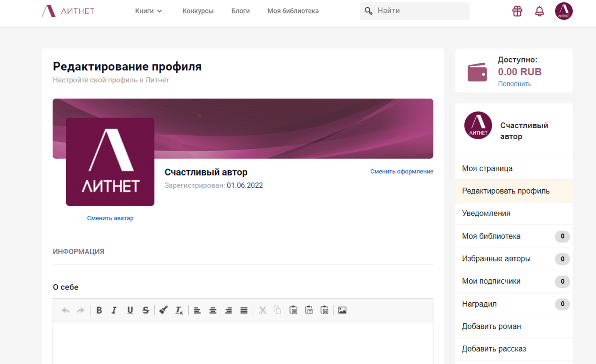Click the wallet icon

click(x=477, y=72)
